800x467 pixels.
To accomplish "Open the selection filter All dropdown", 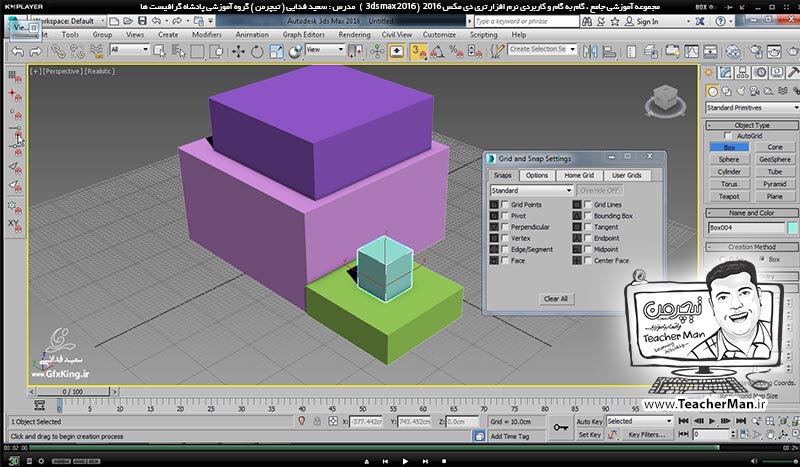I will 129,50.
